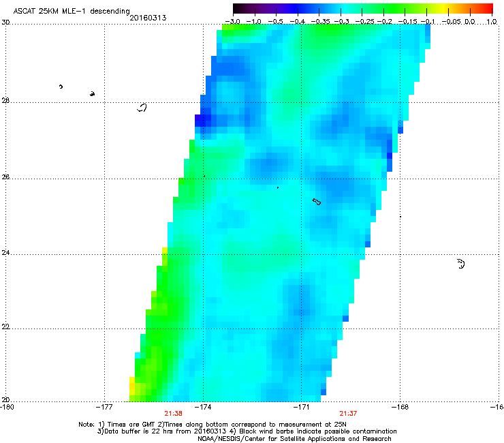Viewport: 504px width, 443px height.
Task: Click the longitude label "-168"
Action: click(x=400, y=407)
